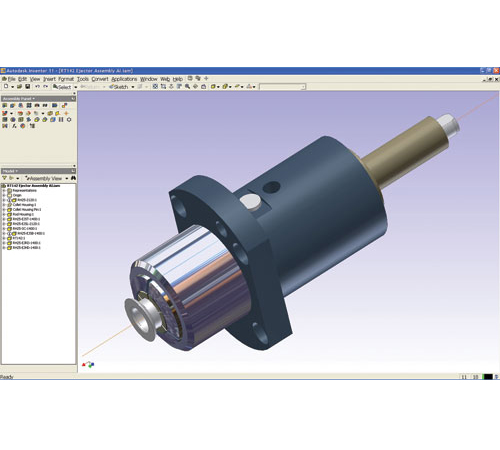The width and height of the screenshot is (500, 450).
Task: Click the Open file folder icon
Action: click(x=19, y=86)
